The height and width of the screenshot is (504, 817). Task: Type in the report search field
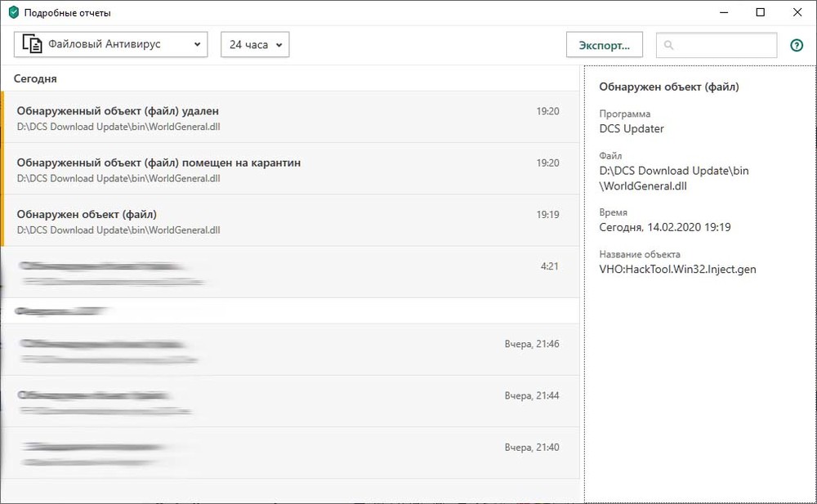pyautogui.click(x=724, y=46)
